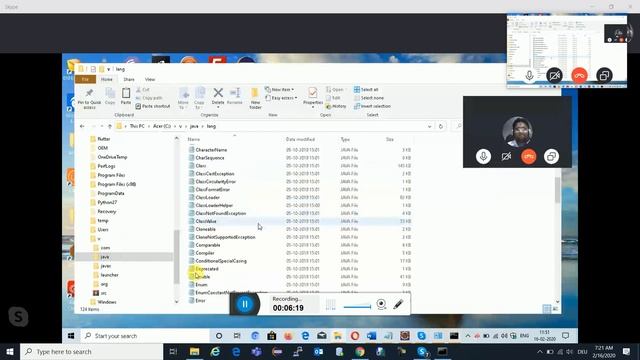640x360 pixels.
Task: Open Firefox on shared-screen taskbar
Action: (x=288, y=336)
